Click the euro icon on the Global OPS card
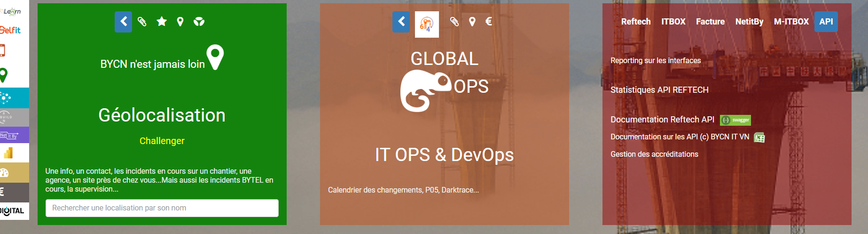Viewport: 868px width, 234px height. pyautogui.click(x=489, y=21)
